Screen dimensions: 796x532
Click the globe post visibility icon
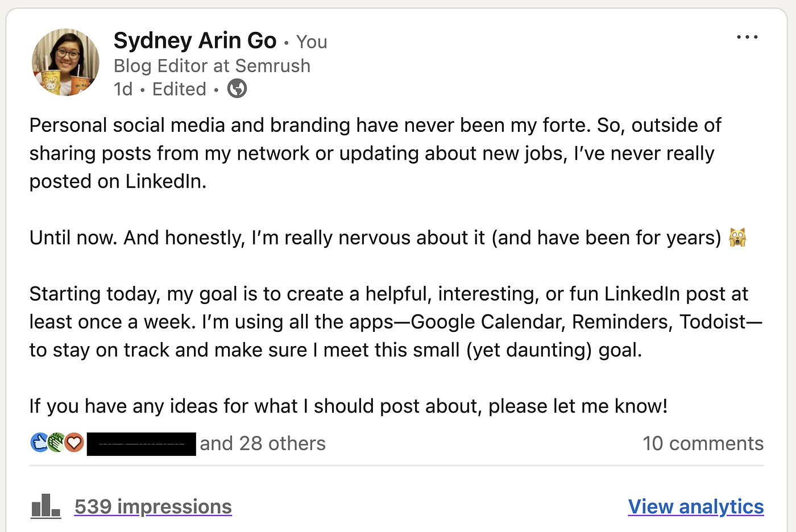[237, 88]
